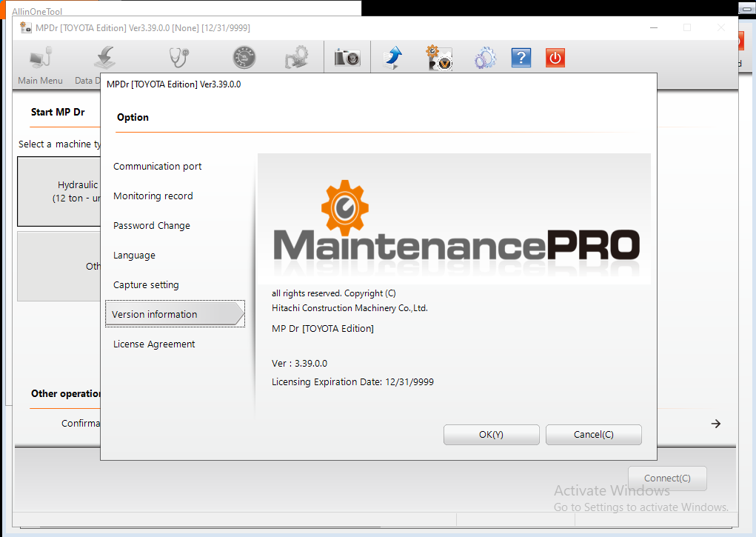Click the excavator gear setup icon
The image size is (756, 537).
pyautogui.click(x=297, y=58)
